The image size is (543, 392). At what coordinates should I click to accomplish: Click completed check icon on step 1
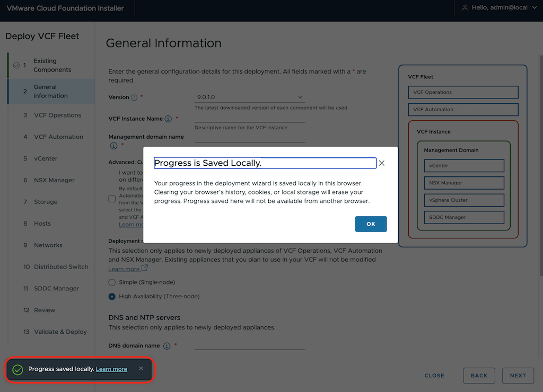tap(16, 65)
